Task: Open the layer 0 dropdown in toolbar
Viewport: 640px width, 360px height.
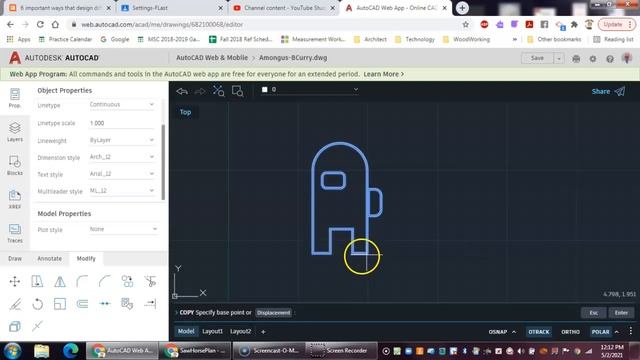Action: [310, 89]
